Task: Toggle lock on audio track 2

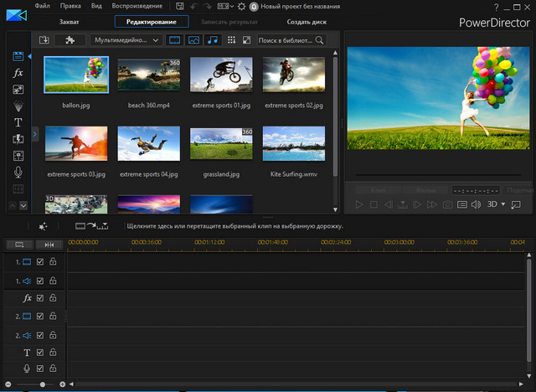Action: coord(53,335)
